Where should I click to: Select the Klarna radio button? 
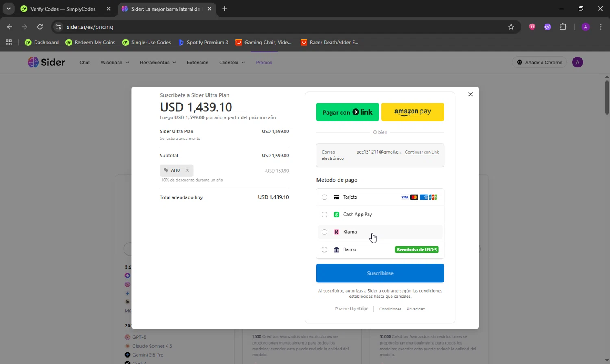coord(325,232)
